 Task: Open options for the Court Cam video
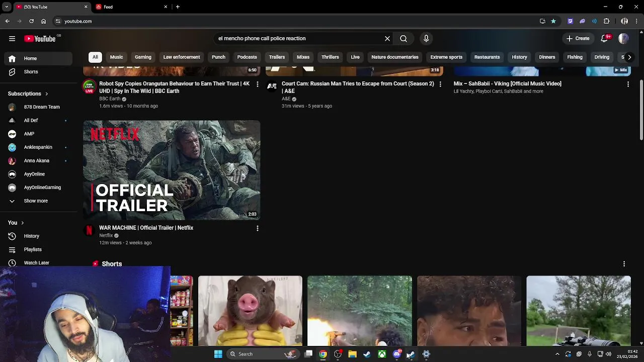click(x=440, y=84)
